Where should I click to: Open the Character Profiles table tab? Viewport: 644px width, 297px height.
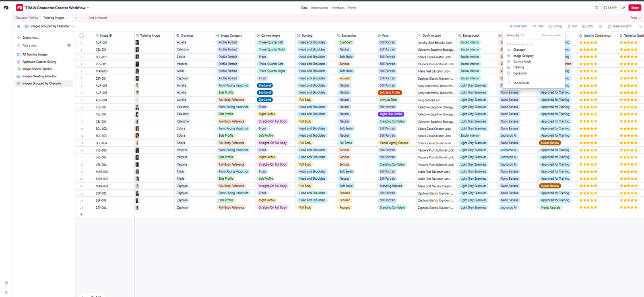(x=27, y=18)
